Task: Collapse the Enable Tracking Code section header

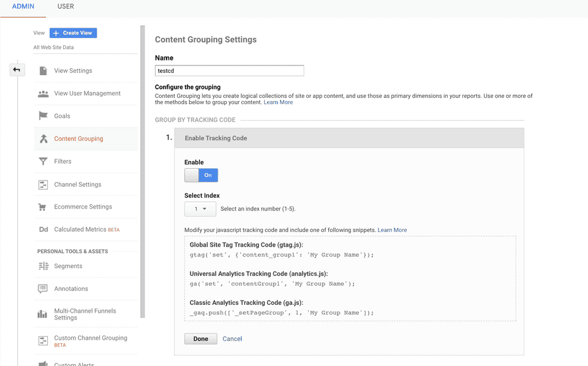Action: [349, 138]
